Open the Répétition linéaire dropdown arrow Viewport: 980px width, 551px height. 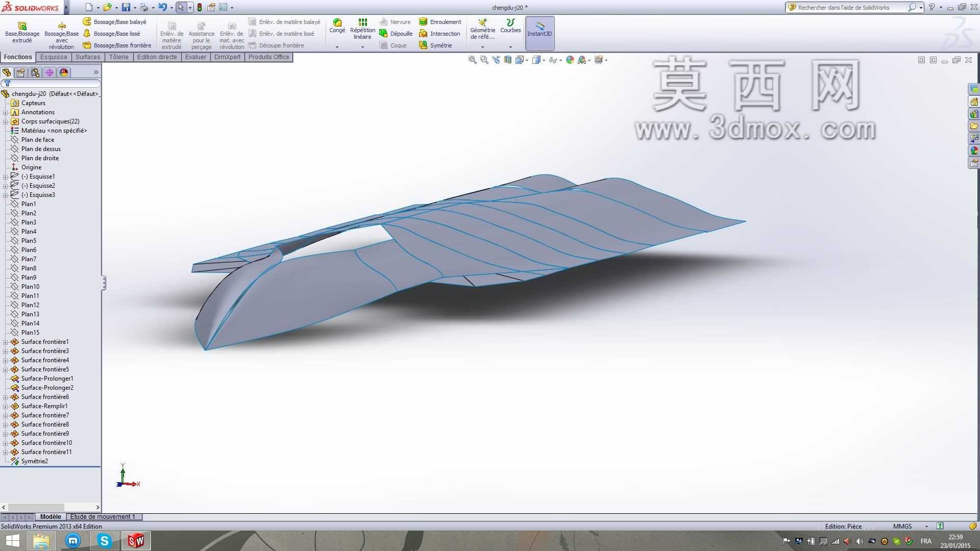[x=362, y=47]
